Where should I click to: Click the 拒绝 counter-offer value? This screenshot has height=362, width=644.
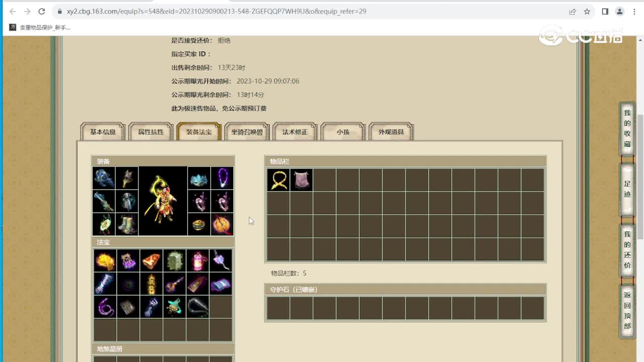tap(224, 40)
